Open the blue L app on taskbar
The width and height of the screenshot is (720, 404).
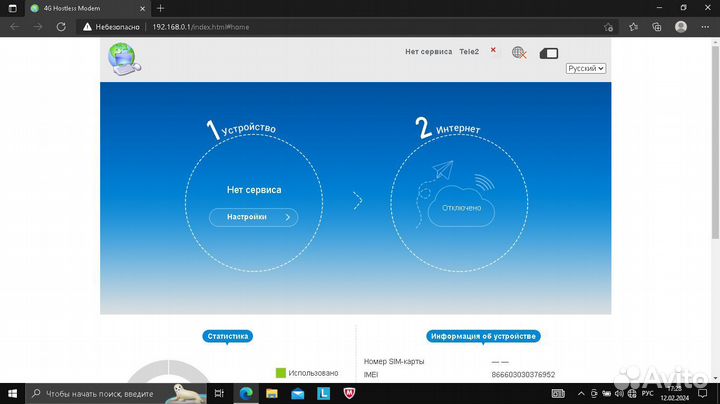coord(323,393)
